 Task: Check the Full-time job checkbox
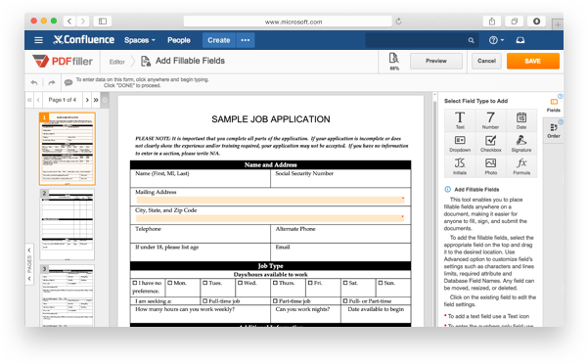point(205,300)
